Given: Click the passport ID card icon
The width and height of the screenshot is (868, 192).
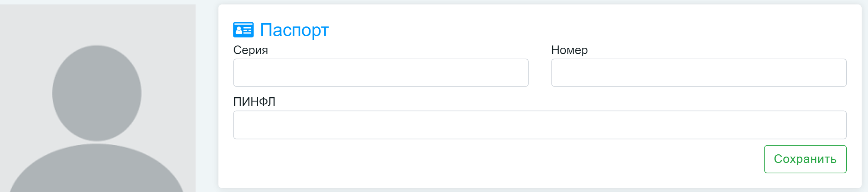Looking at the screenshot, I should coord(243,30).
